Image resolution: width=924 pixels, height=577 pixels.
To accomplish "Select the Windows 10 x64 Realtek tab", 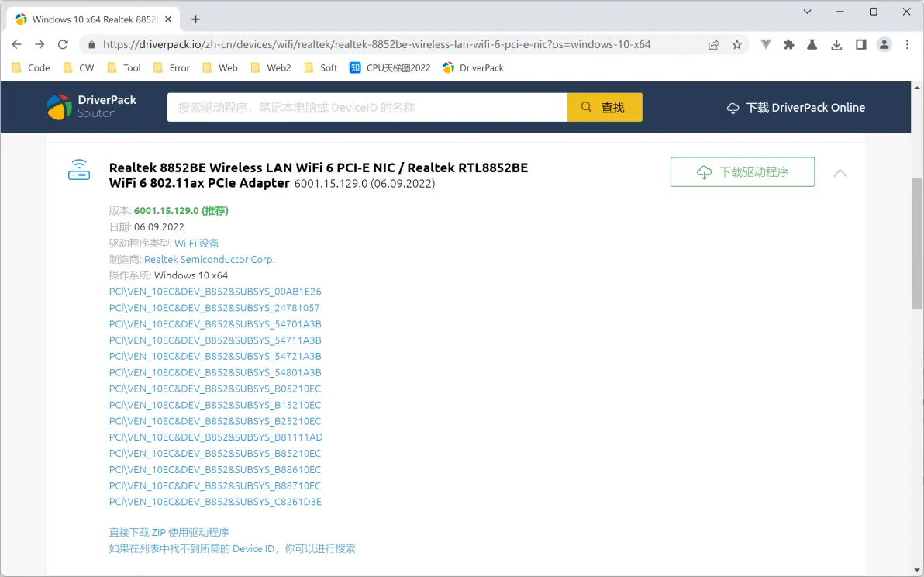I will point(92,19).
